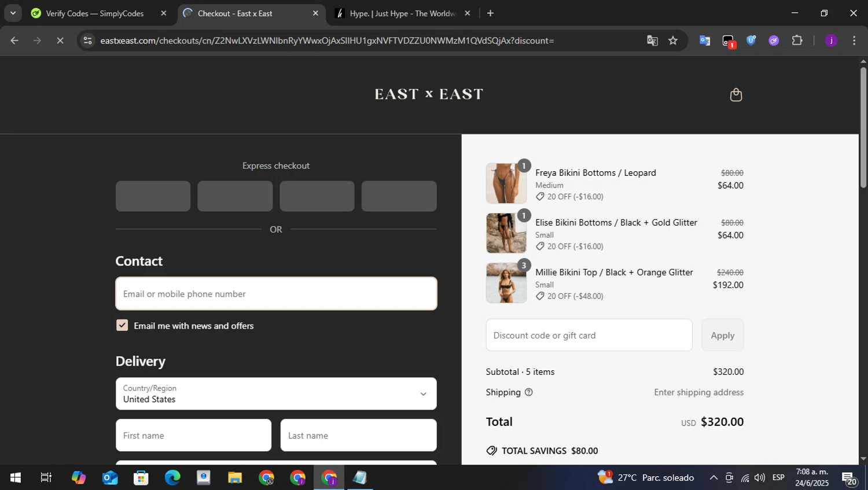Close the Verify Codes SimplyCodes tab

163,13
